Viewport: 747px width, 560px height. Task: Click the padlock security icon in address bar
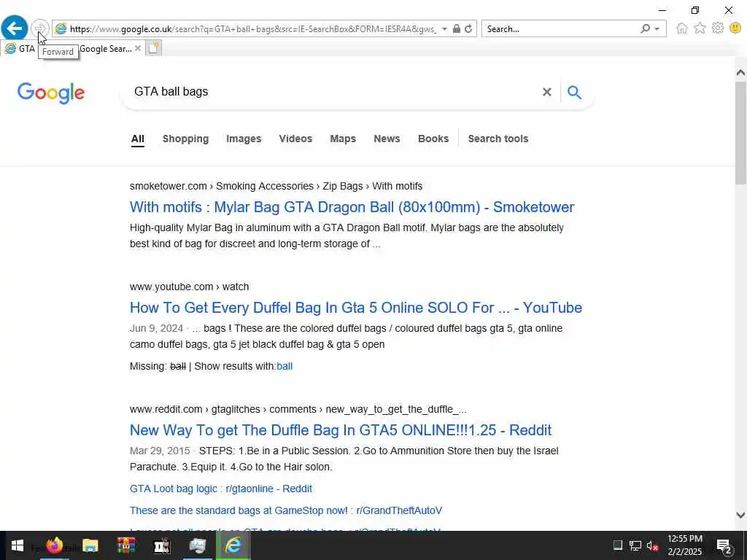click(x=457, y=28)
